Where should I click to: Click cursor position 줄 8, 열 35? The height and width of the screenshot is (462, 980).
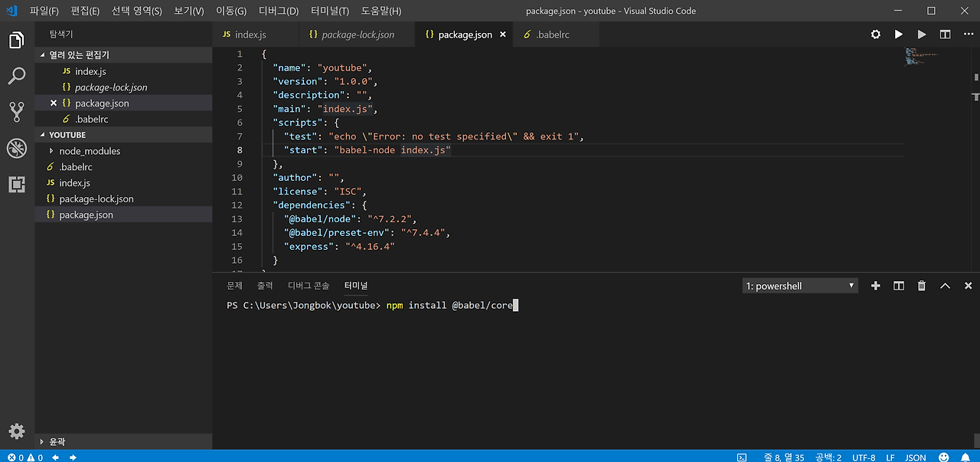tap(784, 457)
